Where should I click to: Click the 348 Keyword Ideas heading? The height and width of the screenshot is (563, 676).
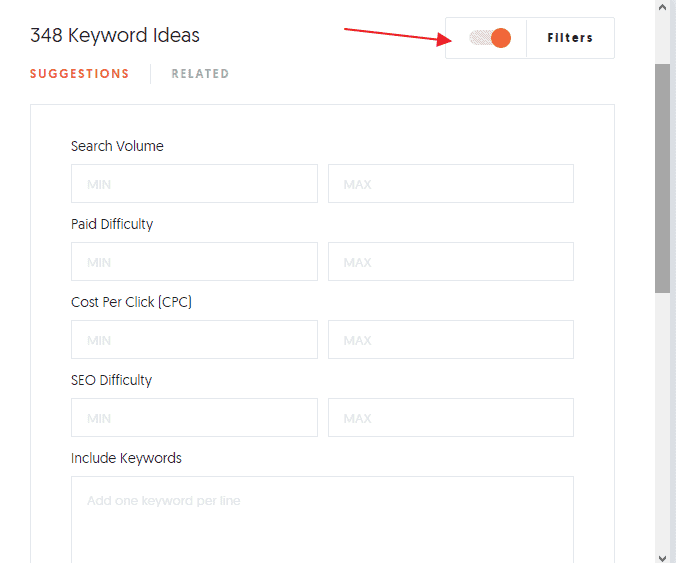(x=115, y=36)
